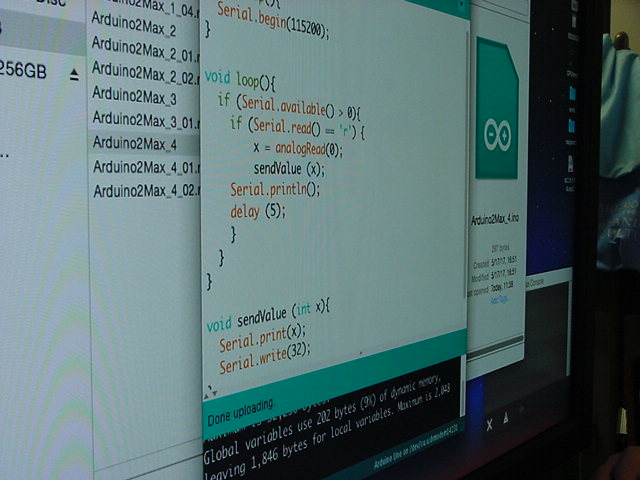This screenshot has width=640, height=480.
Task: Place cursor on x = analogRead(0); line
Action: pyautogui.click(x=298, y=148)
